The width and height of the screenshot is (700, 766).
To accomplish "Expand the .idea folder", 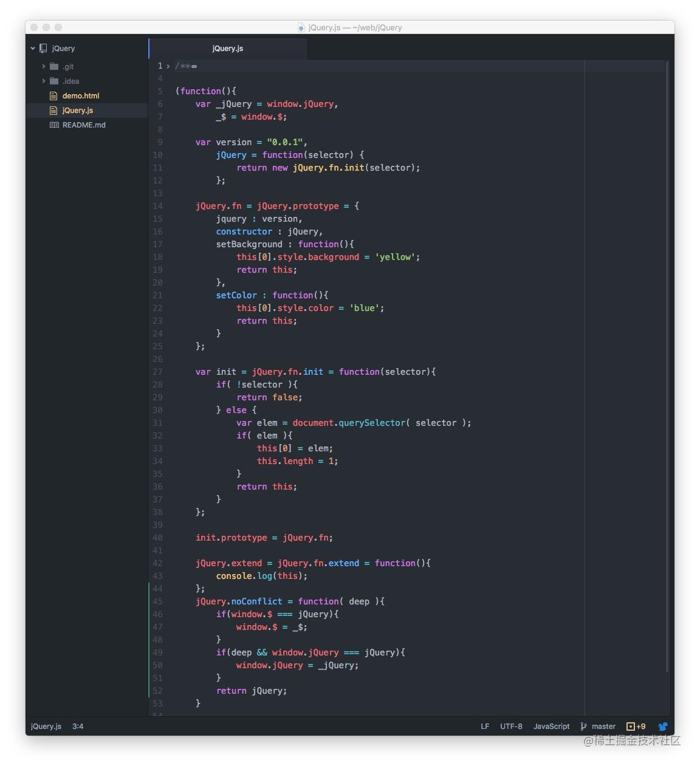I will click(44, 81).
